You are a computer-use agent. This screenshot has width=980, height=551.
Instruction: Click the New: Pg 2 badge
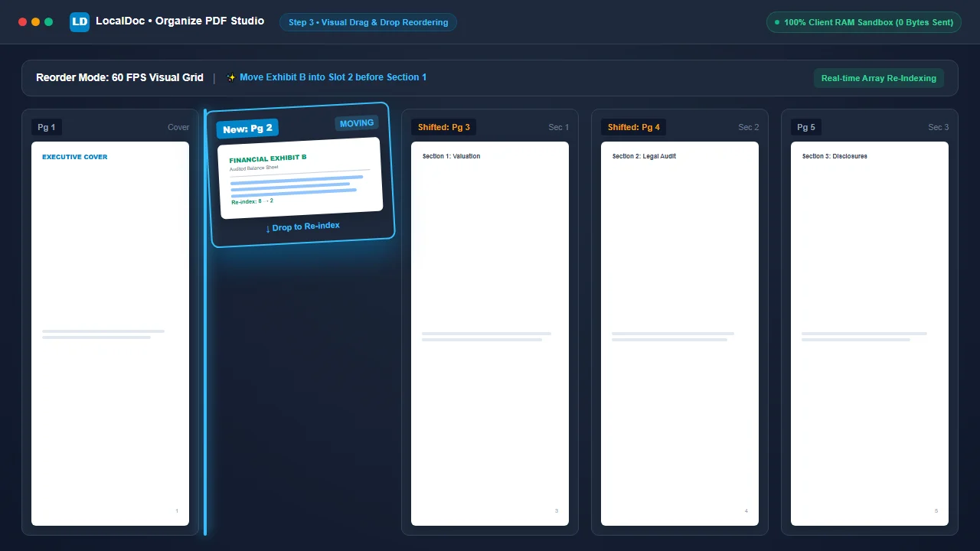[x=248, y=129]
